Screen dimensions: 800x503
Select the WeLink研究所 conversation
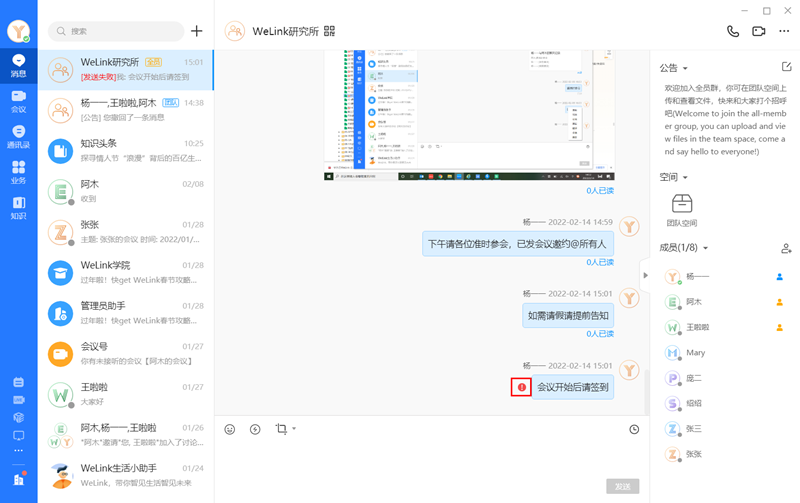[x=126, y=70]
